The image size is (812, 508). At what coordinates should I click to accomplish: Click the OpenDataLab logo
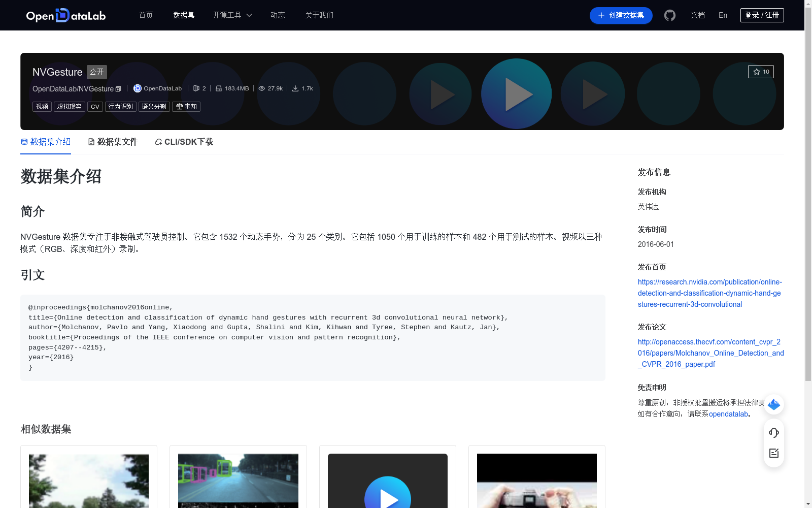65,15
